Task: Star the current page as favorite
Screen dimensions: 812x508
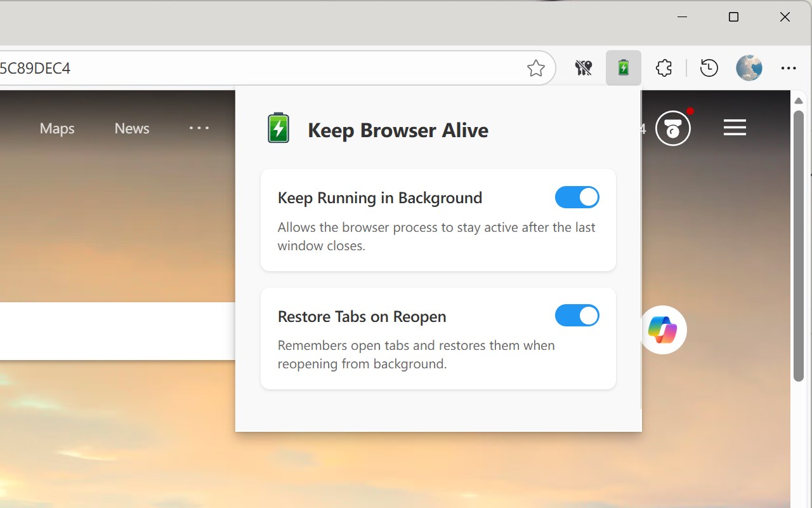Action: (535, 68)
